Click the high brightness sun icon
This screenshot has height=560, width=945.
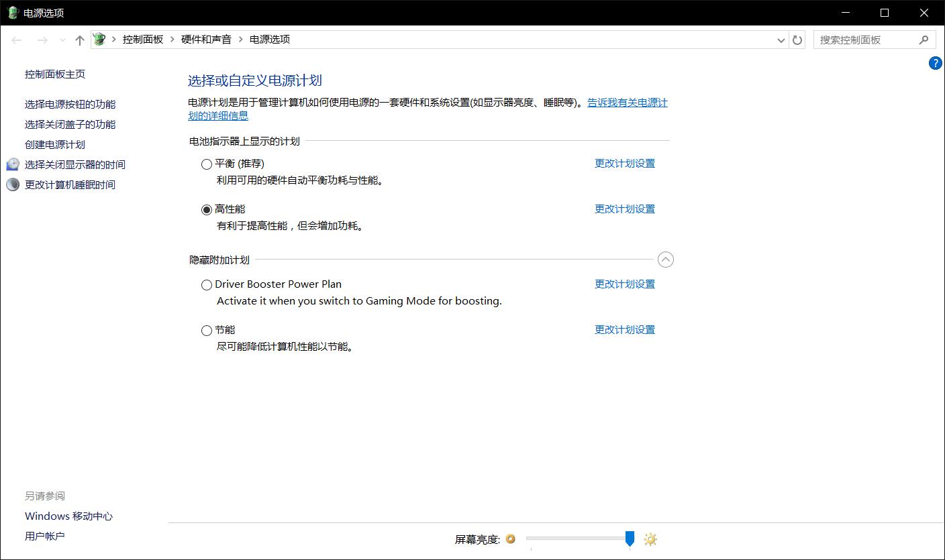[x=650, y=539]
